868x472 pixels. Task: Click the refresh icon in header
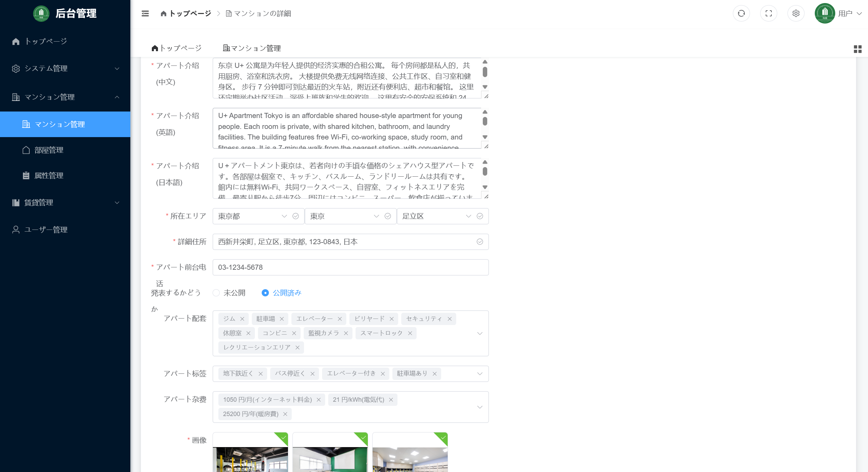(x=741, y=14)
